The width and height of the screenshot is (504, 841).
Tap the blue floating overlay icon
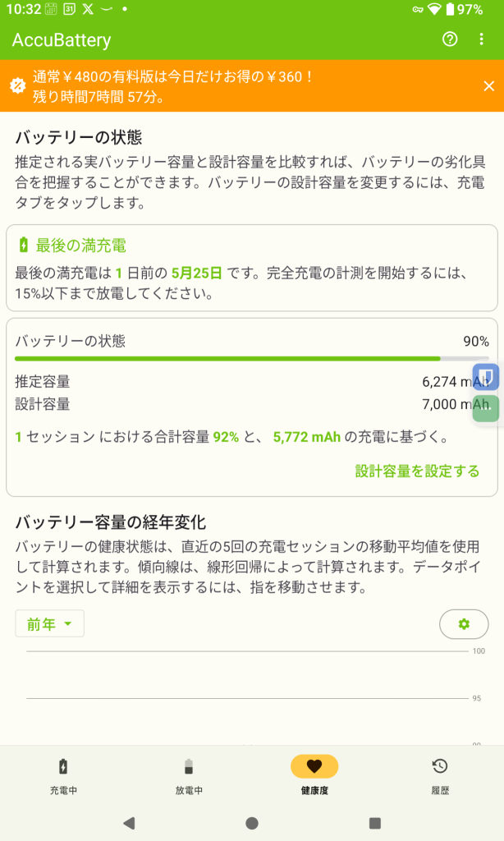coord(487,377)
